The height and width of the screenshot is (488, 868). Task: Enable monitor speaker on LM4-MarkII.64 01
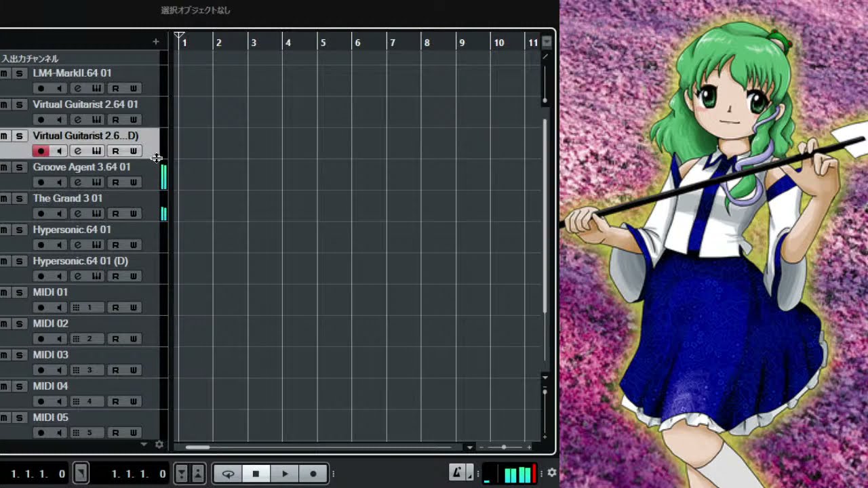[x=59, y=89]
